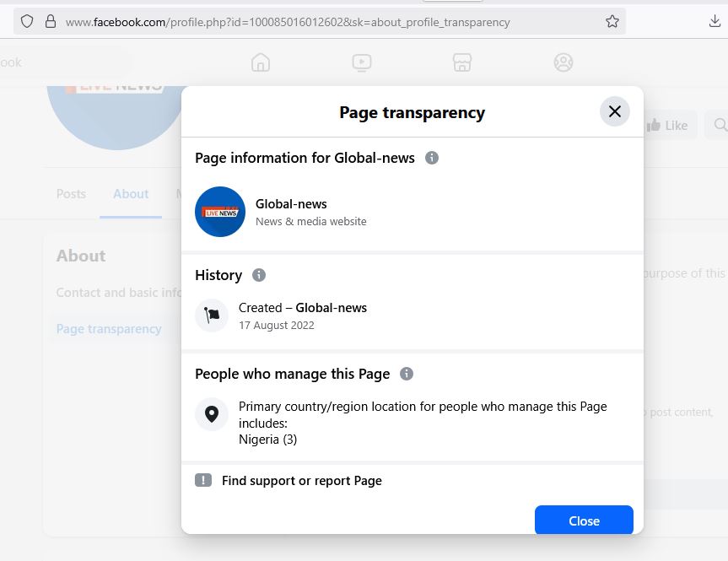
Task: Click the 'Nigeria (3)' location text
Action: [267, 440]
